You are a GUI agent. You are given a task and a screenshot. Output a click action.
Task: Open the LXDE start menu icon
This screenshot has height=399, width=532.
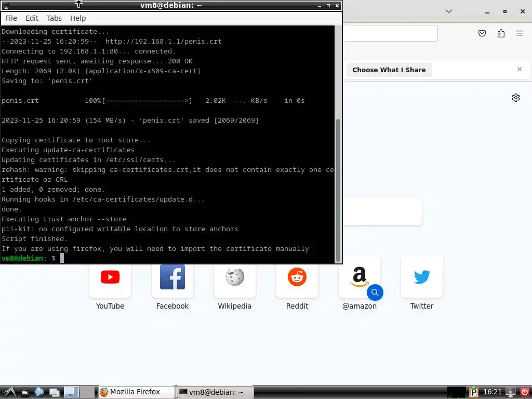coord(9,392)
